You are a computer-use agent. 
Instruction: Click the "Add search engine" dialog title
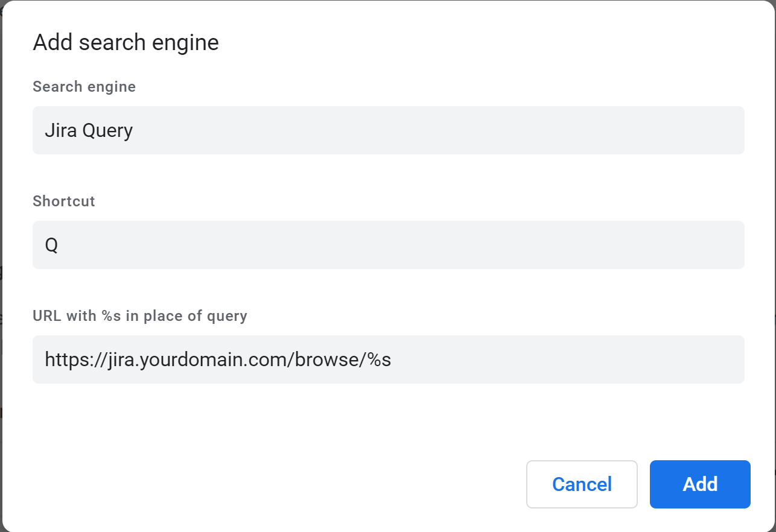[x=126, y=43]
